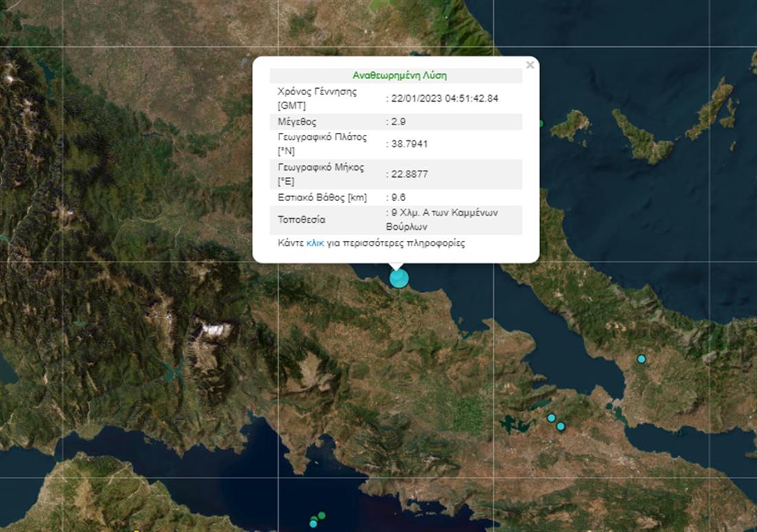Click the rightmost green marker in southern gulf
This screenshot has height=532, width=757.
click(321, 515)
